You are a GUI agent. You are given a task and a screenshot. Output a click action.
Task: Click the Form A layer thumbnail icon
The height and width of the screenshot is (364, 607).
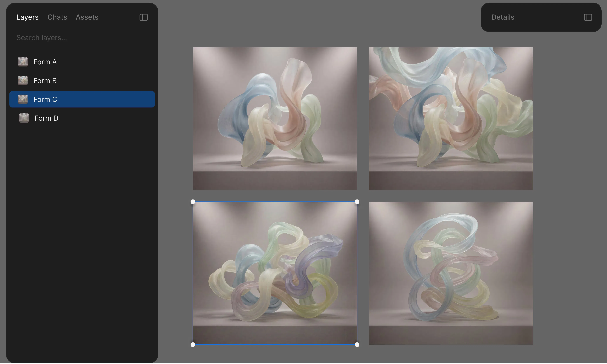point(23,62)
